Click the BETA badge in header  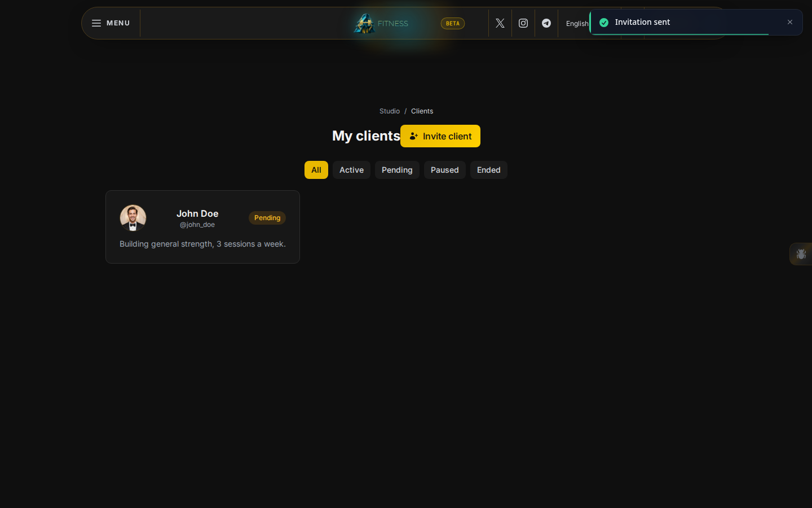pos(453,23)
